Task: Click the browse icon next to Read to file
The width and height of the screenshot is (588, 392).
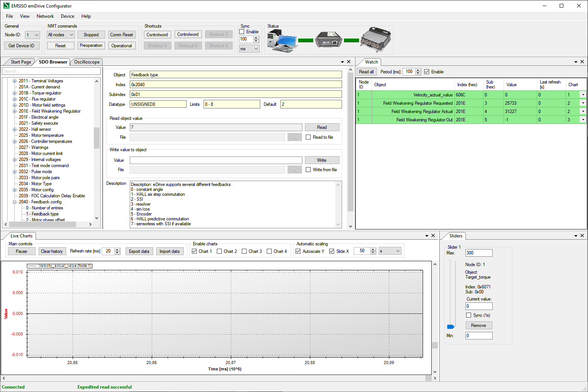Action: 295,137
